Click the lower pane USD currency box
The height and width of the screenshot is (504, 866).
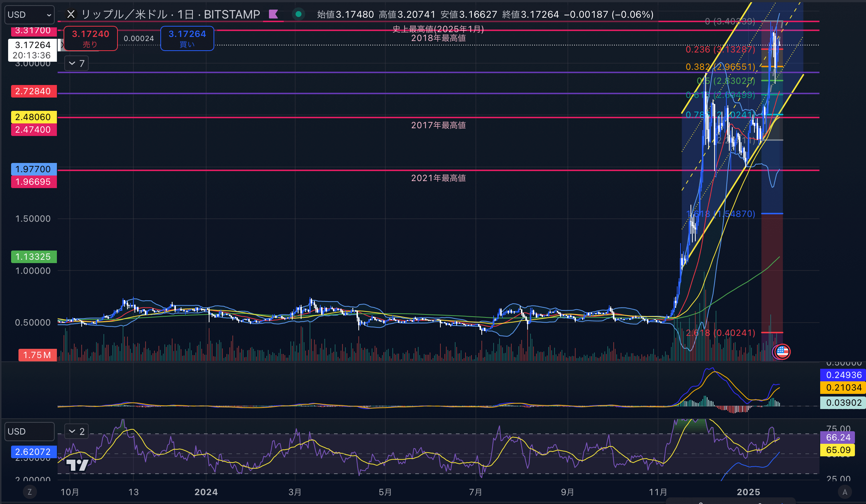click(30, 432)
